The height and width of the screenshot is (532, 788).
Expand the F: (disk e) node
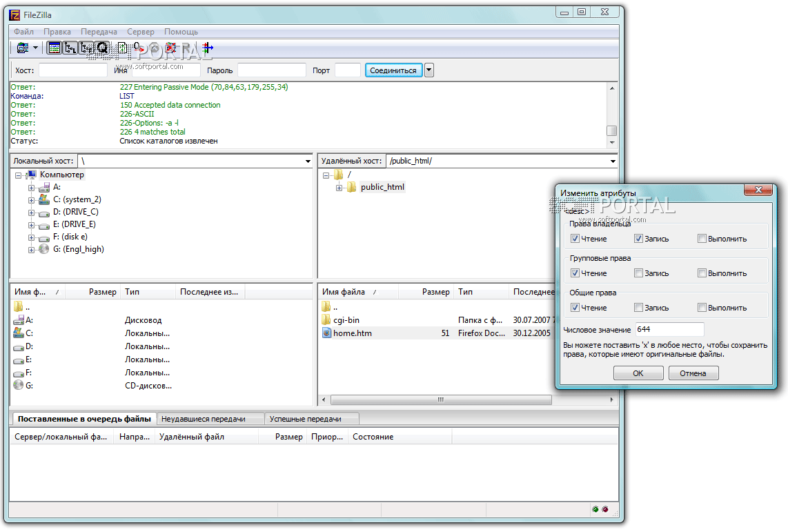[x=31, y=237]
